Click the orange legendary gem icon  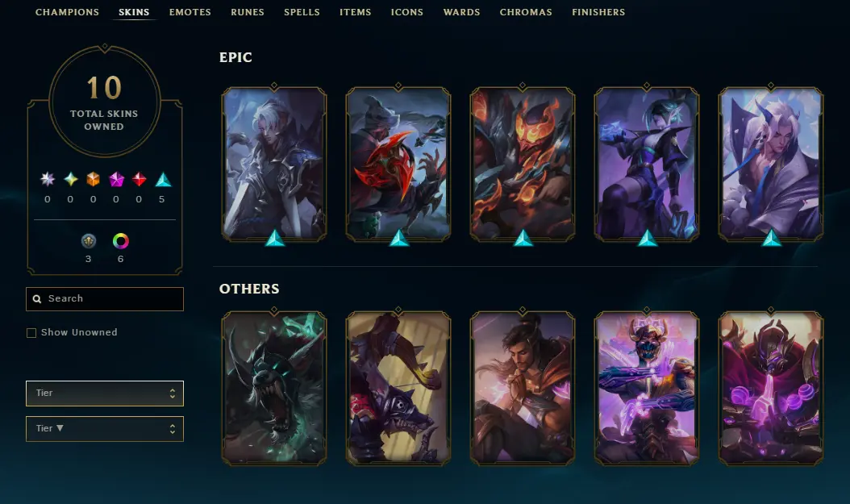coord(94,179)
